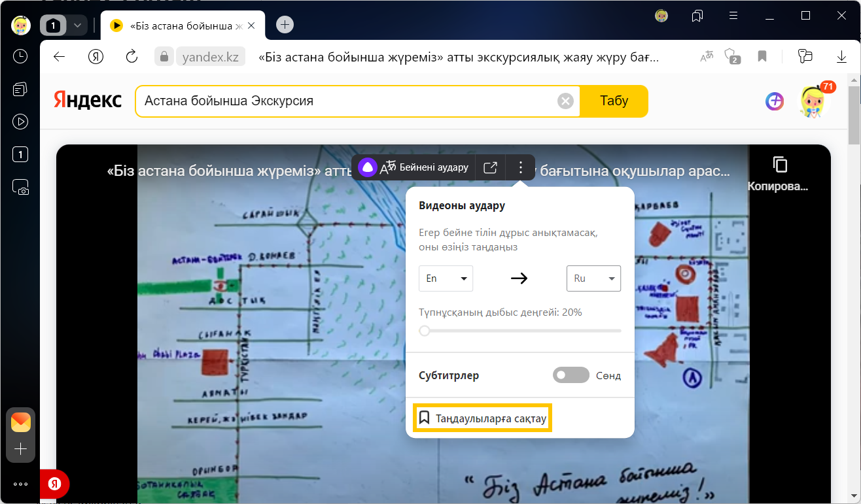Turn on the «Субтитрлер» toggle

pos(571,375)
